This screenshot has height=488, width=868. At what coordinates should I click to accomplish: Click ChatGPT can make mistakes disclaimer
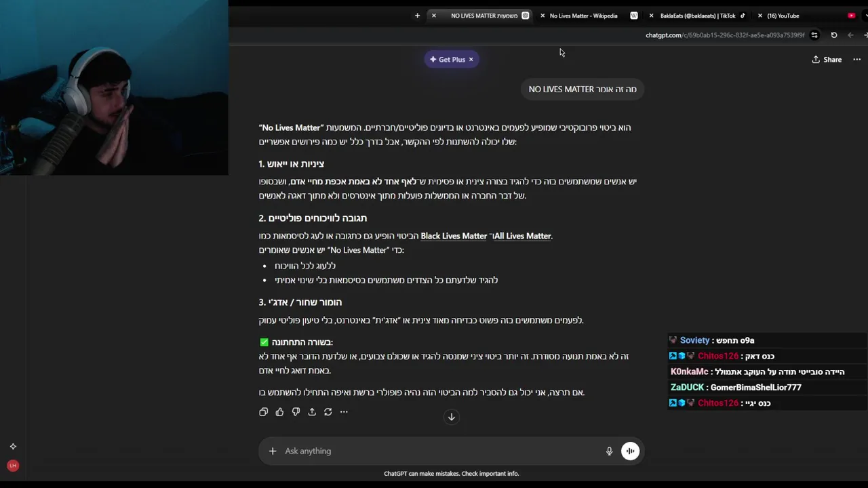coord(451,474)
